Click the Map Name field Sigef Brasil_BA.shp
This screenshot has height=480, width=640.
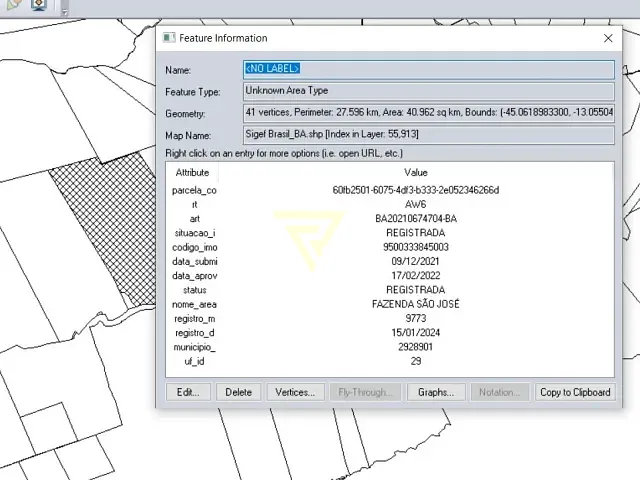(429, 135)
